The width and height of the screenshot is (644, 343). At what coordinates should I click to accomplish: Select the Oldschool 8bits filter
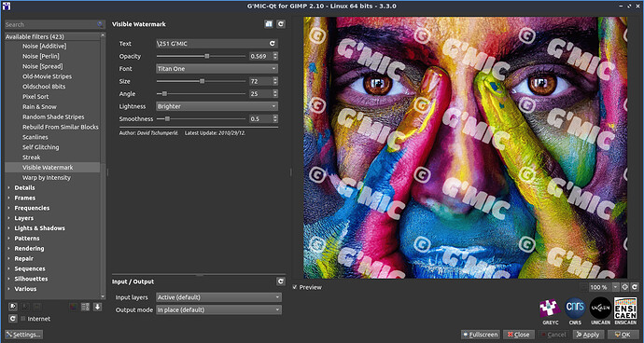click(x=44, y=87)
